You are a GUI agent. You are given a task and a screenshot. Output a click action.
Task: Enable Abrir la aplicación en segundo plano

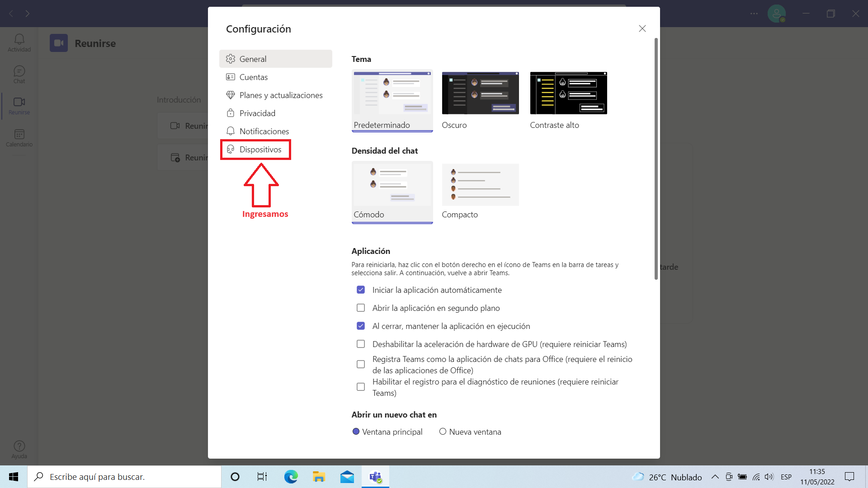point(361,308)
